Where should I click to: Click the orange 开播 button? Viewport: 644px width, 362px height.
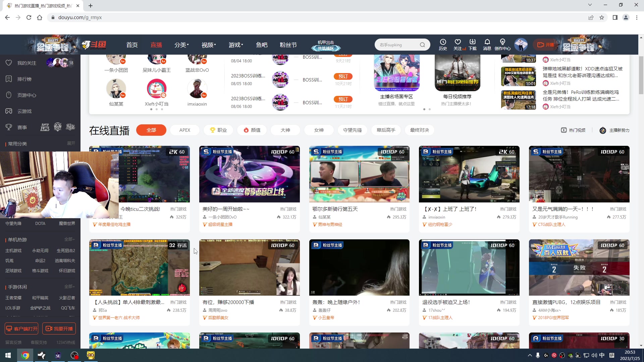pyautogui.click(x=545, y=45)
